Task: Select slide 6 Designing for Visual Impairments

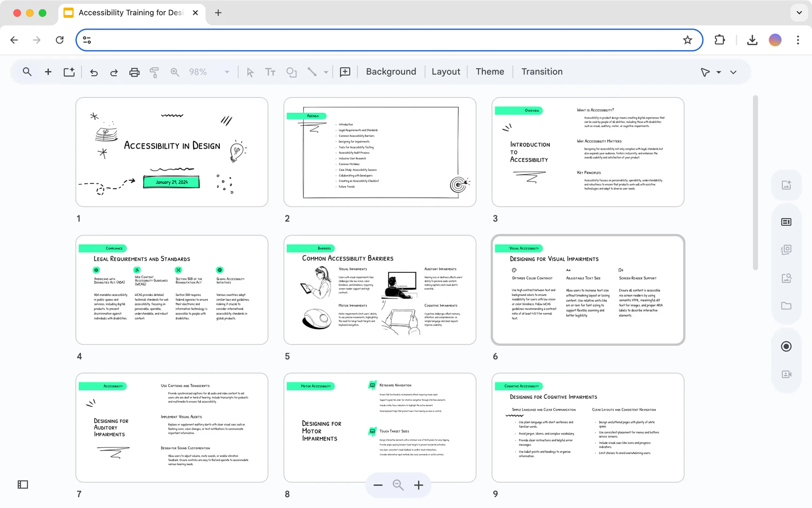Action: click(x=588, y=290)
